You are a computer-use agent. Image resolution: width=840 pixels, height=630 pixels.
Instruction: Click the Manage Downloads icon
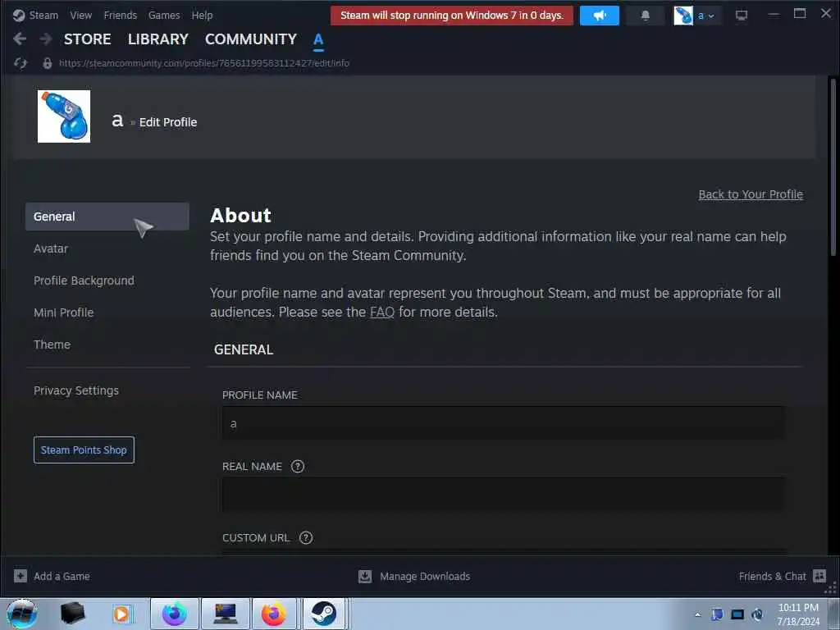[365, 576]
